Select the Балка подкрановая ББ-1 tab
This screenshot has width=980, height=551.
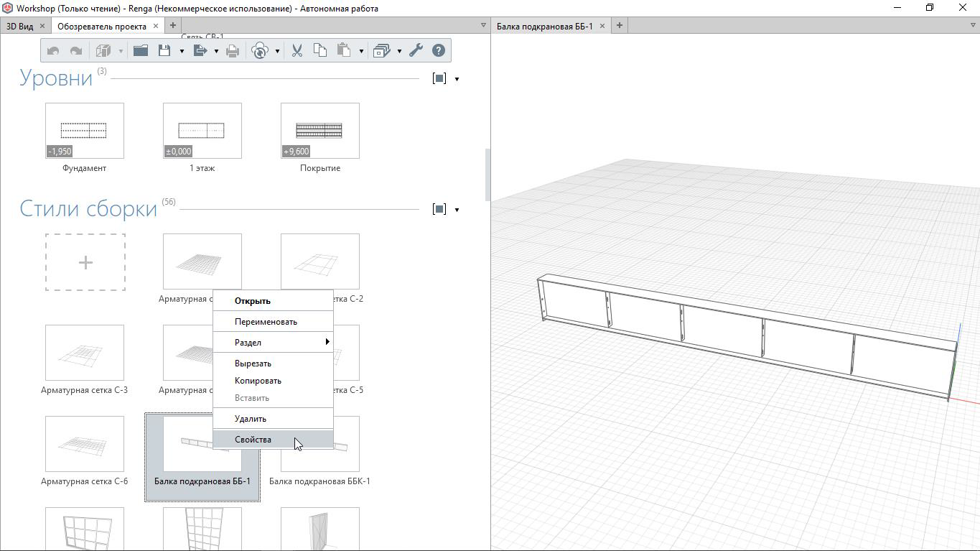click(x=545, y=26)
